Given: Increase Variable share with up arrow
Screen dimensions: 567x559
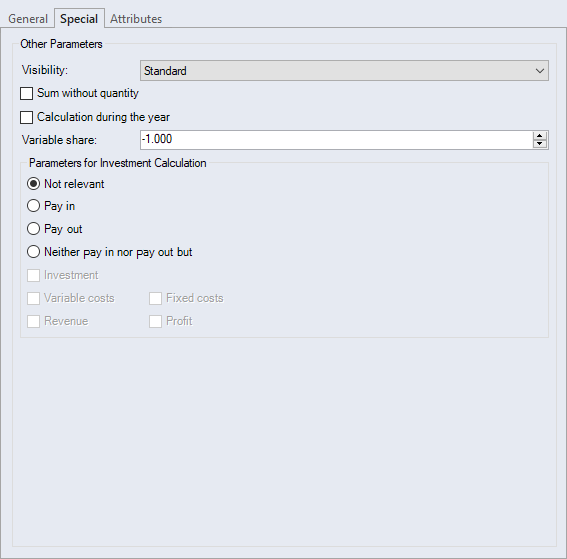Looking at the screenshot, I should (x=540, y=136).
